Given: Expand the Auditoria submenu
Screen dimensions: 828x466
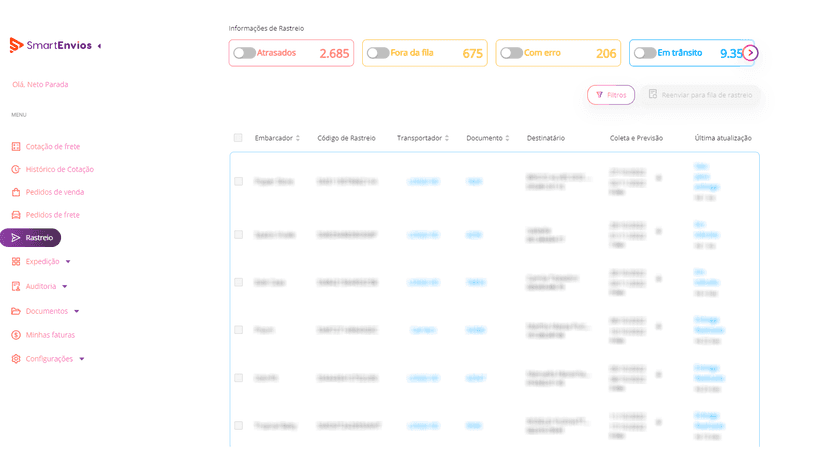Looking at the screenshot, I should point(65,286).
